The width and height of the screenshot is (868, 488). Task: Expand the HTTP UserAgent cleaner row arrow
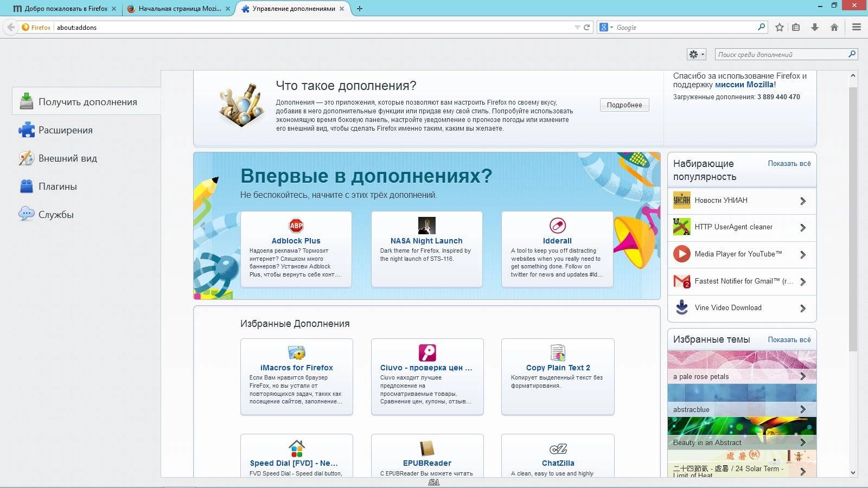point(803,228)
